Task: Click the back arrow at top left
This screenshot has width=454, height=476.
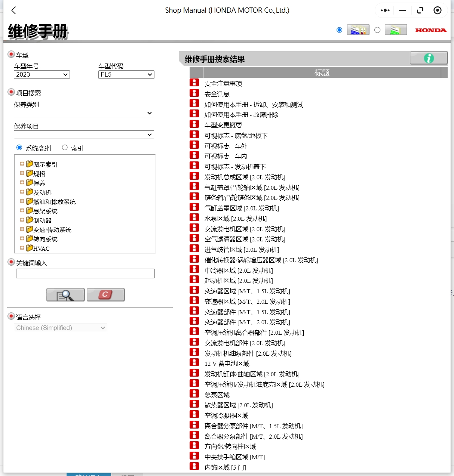Action: [x=13, y=10]
